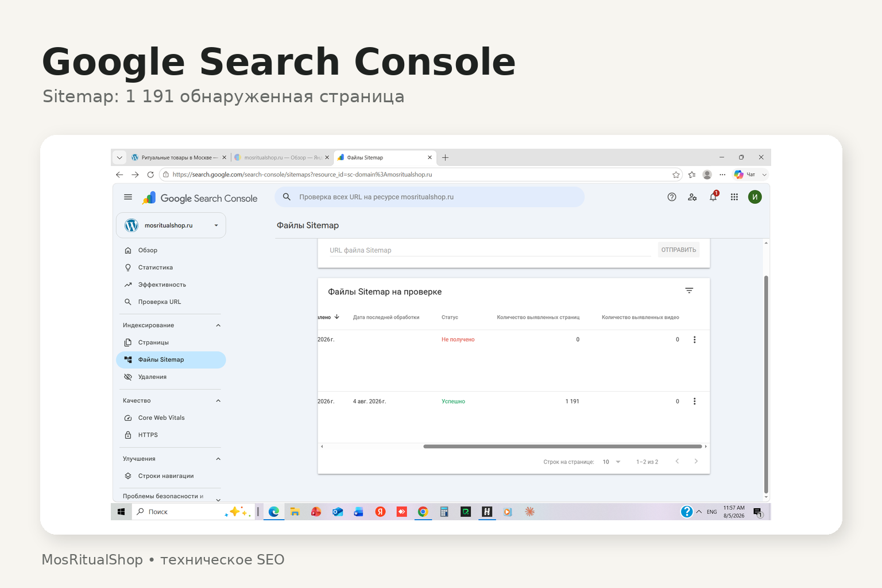Expand the Проблемы безопасности section
The width and height of the screenshot is (882, 588).
point(218,500)
